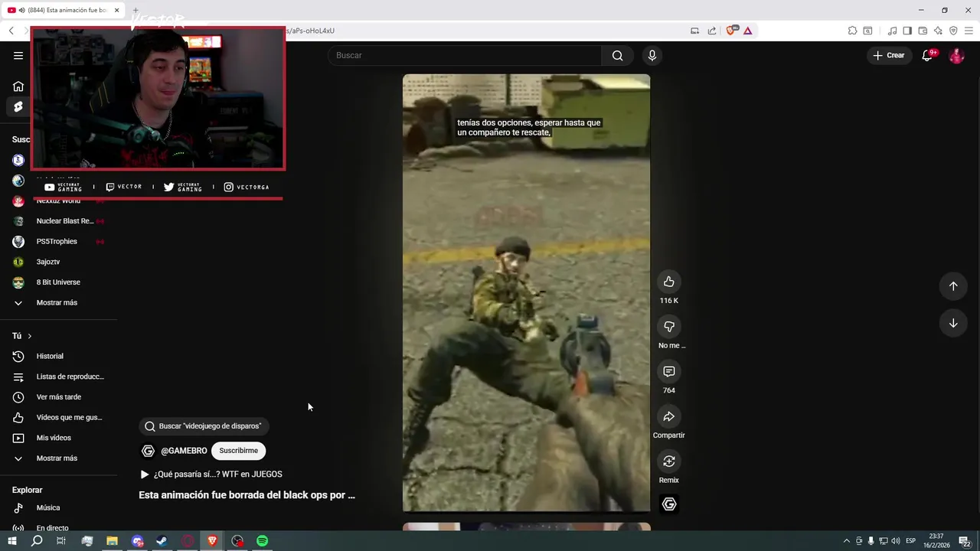Open browser extensions puzzle icon

point(852,31)
